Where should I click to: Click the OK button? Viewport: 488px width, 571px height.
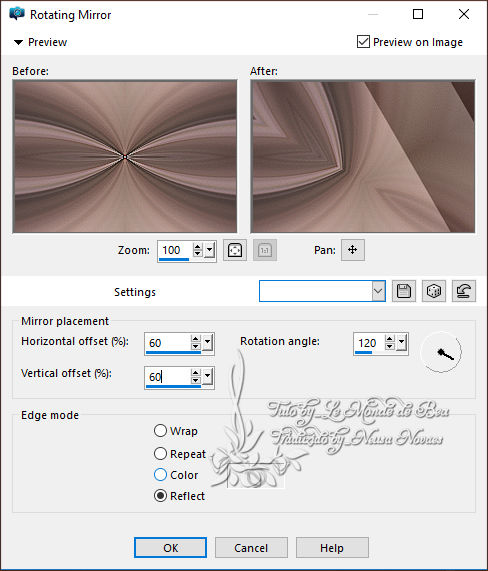click(x=170, y=548)
